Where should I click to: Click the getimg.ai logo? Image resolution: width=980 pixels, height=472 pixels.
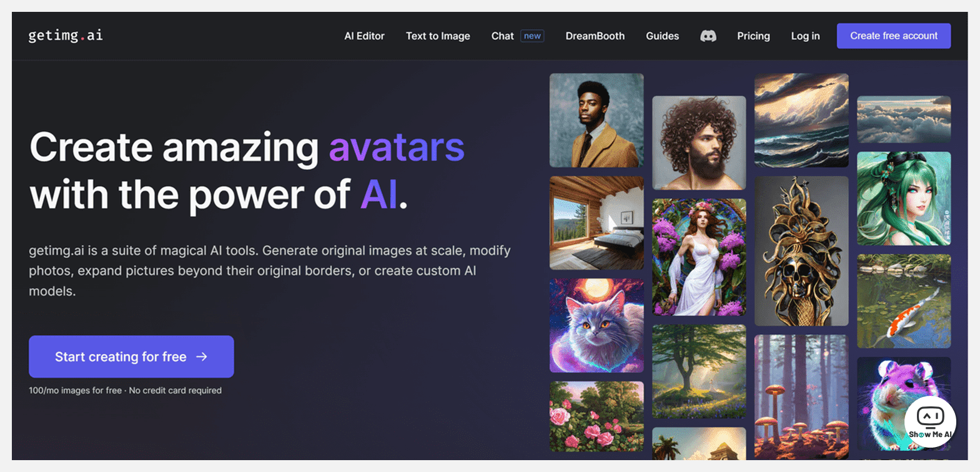click(66, 36)
